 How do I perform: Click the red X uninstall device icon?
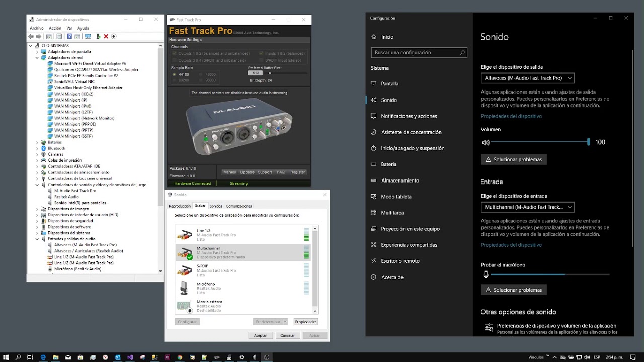(x=106, y=36)
